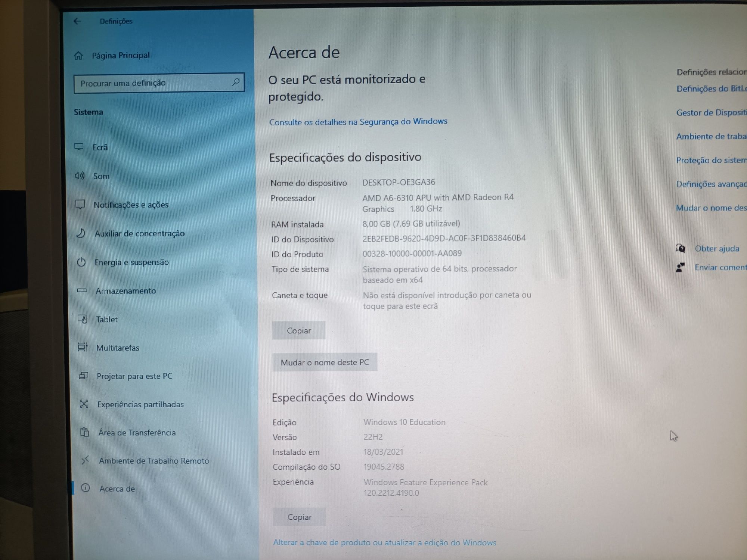This screenshot has width=747, height=560.
Task: Click the Enviar comentários feedback icon
Action: (x=681, y=267)
